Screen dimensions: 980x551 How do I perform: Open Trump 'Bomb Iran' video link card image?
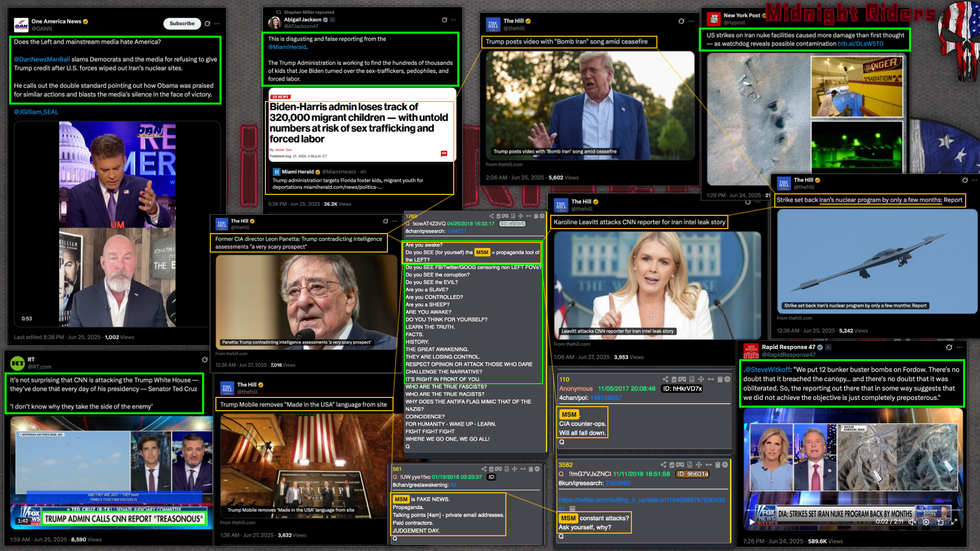pyautogui.click(x=590, y=106)
